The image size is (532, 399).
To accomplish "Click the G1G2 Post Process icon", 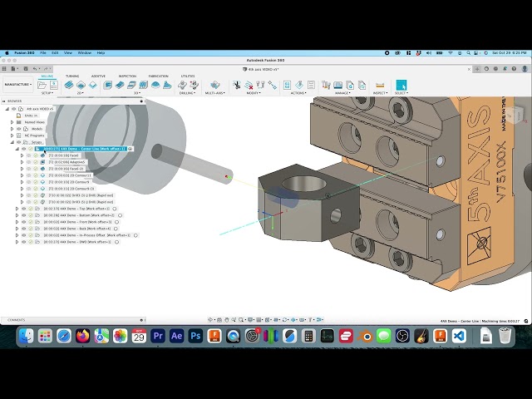I will pyautogui.click(x=287, y=85).
